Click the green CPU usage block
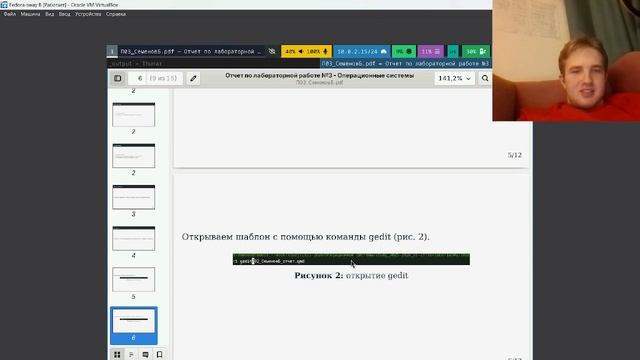 (404, 51)
